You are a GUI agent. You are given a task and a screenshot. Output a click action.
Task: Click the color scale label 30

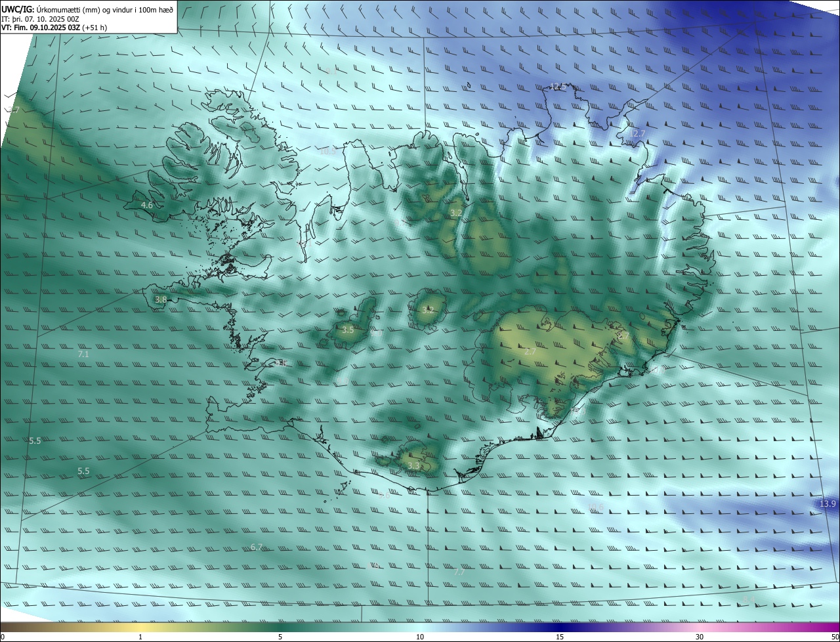[x=700, y=637]
